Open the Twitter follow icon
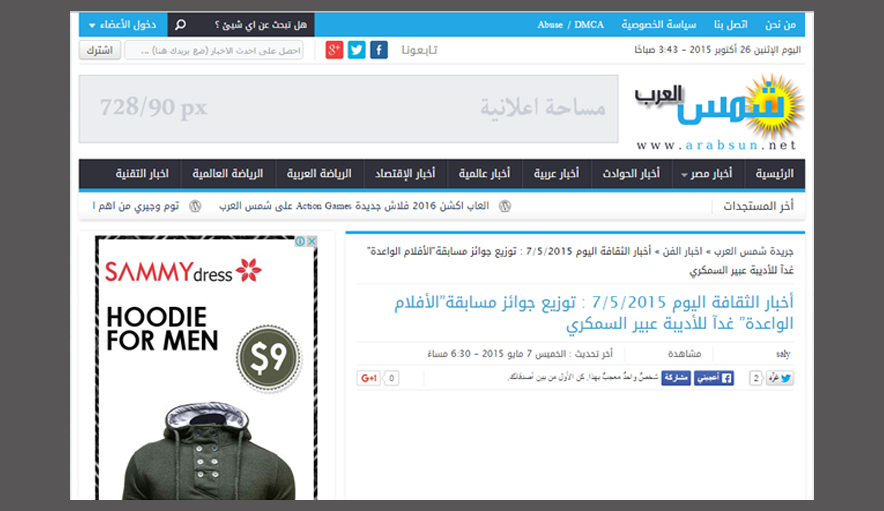 [x=357, y=50]
